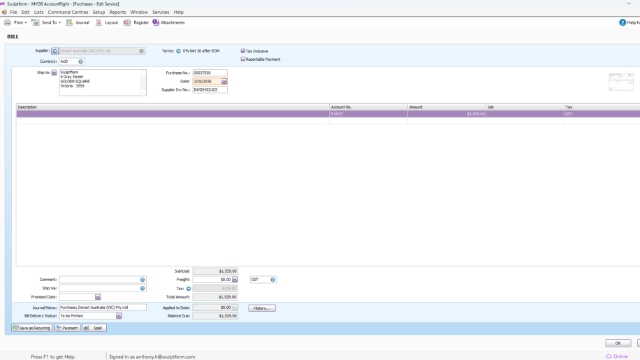The image size is (640, 360).
Task: Toggle the Tax Inclusive checkbox
Action: 243,51
